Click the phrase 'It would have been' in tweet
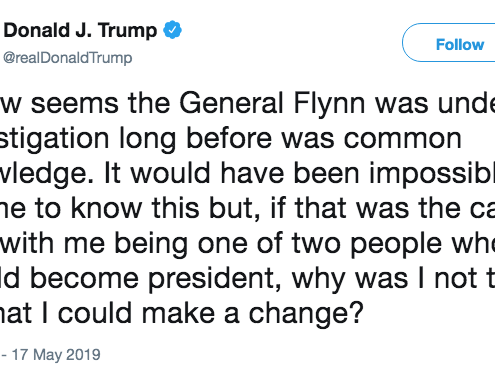This screenshot has height=374, width=495. coord(231,173)
